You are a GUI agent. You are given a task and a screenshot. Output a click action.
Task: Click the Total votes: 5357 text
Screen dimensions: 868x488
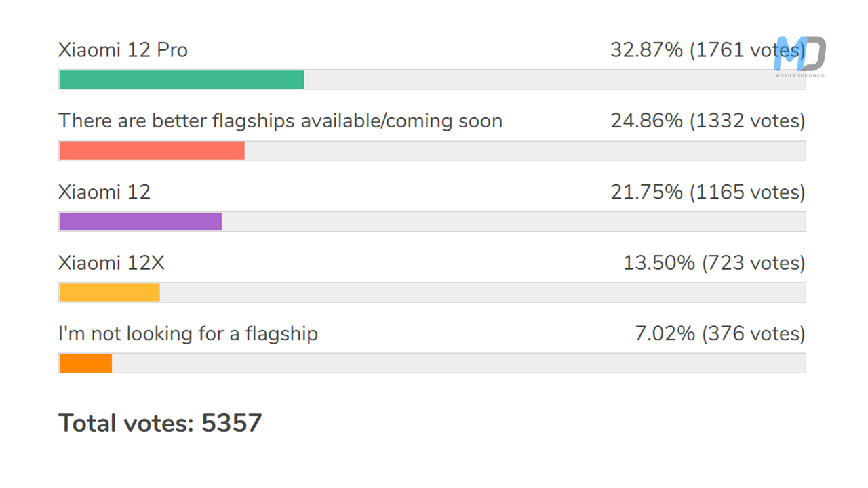click(x=160, y=423)
